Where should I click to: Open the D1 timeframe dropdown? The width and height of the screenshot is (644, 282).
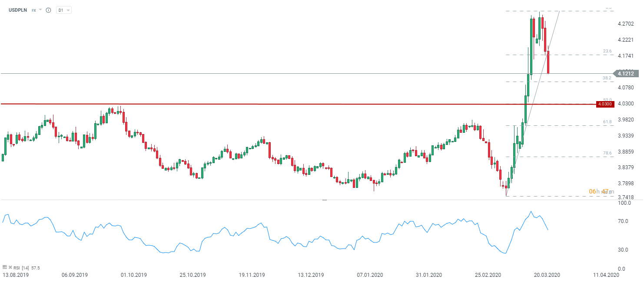tap(64, 10)
